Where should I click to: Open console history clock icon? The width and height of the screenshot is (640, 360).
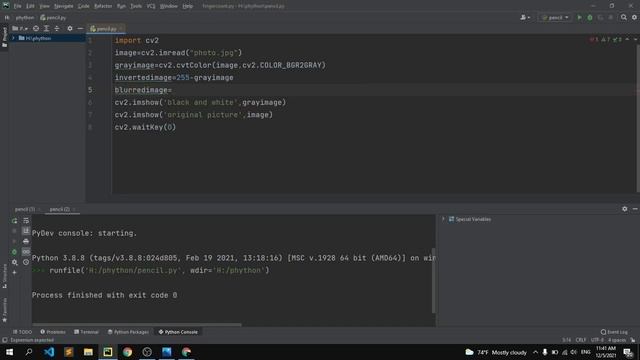pos(26,262)
